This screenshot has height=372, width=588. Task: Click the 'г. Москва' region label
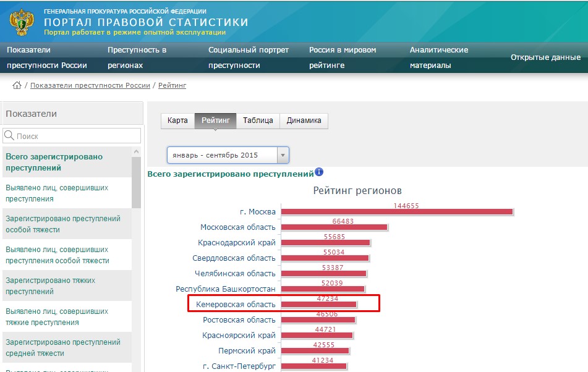click(x=258, y=212)
